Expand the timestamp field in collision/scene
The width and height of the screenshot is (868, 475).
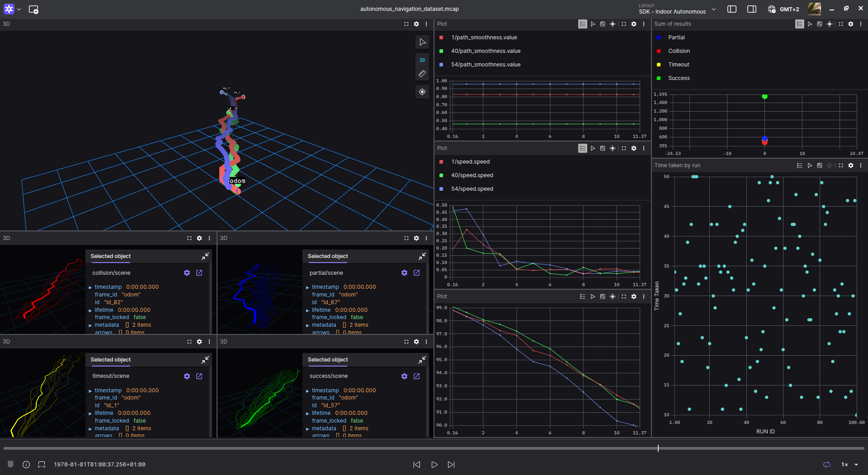[90, 287]
